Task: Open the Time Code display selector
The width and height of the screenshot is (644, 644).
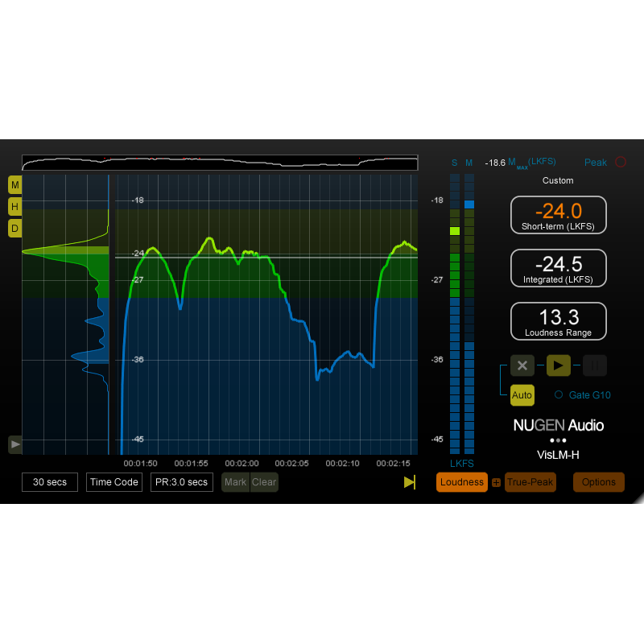Action: [114, 482]
